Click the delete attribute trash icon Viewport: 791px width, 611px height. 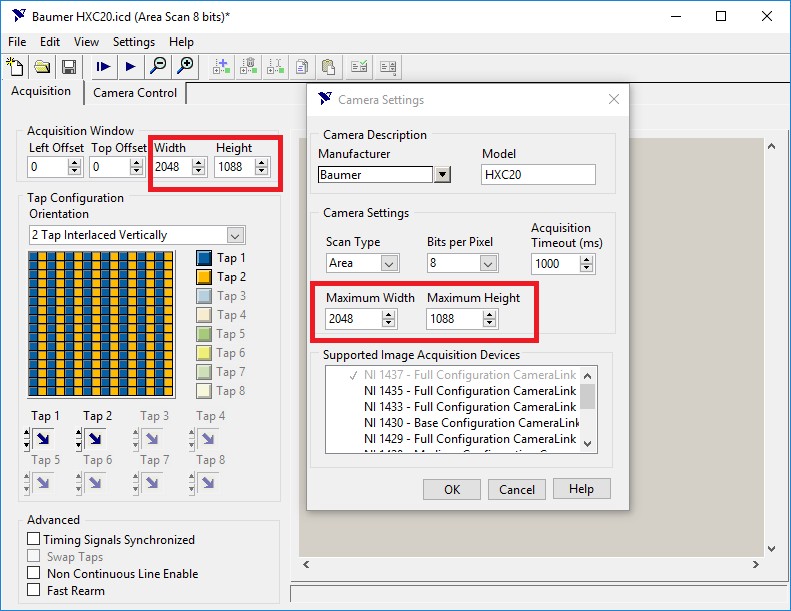tap(248, 67)
